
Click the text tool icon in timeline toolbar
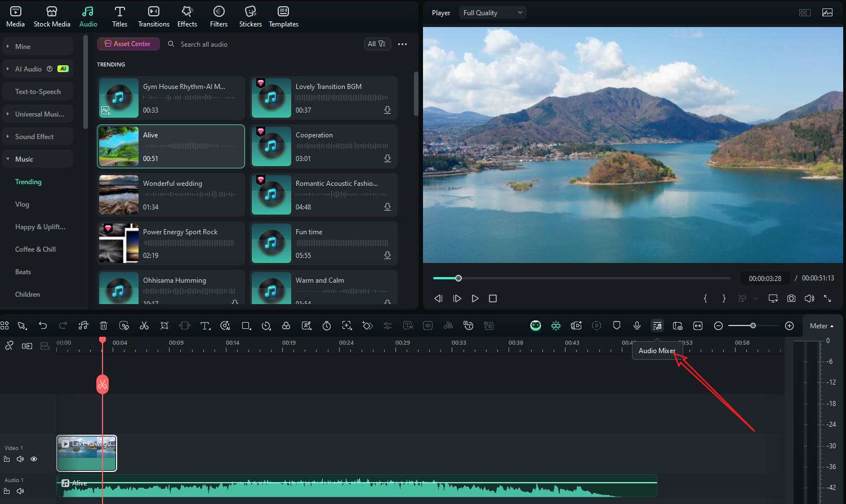pyautogui.click(x=205, y=325)
